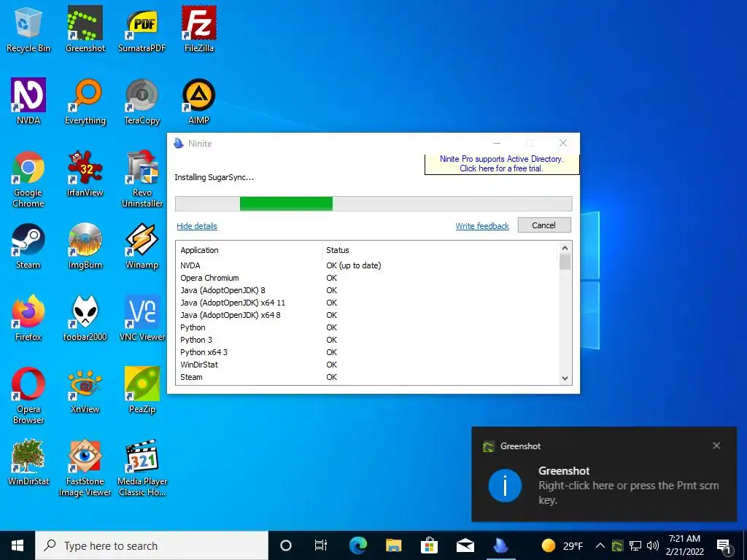Viewport: 747px width, 560px height.
Task: Select the Greenshot desktop shortcut
Action: [x=85, y=28]
